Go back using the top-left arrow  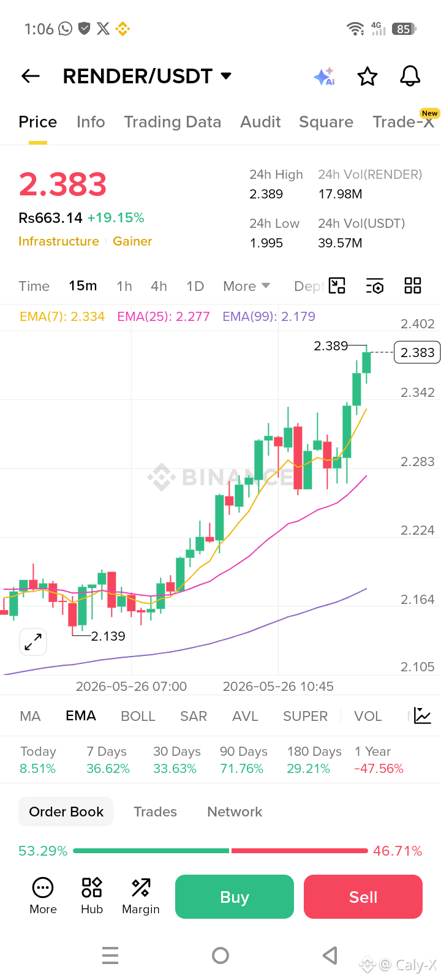30,76
